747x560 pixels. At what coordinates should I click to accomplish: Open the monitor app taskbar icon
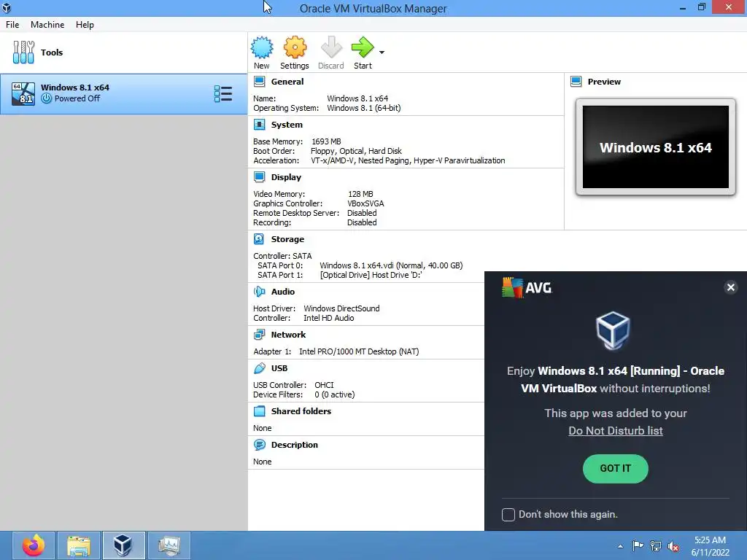[x=169, y=545]
